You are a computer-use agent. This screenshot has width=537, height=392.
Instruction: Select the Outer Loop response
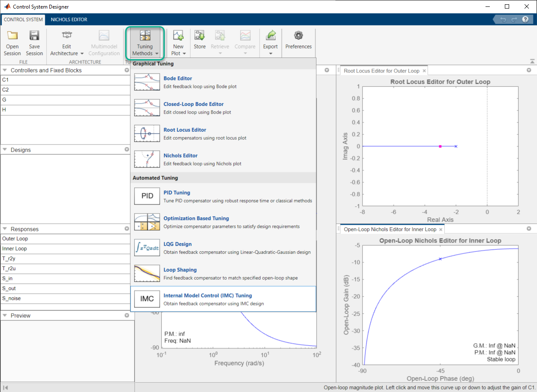coord(15,239)
